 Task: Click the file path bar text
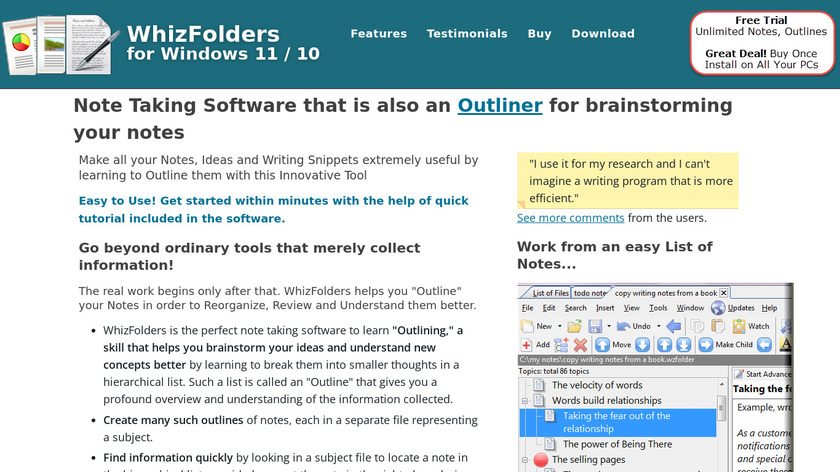point(607,359)
